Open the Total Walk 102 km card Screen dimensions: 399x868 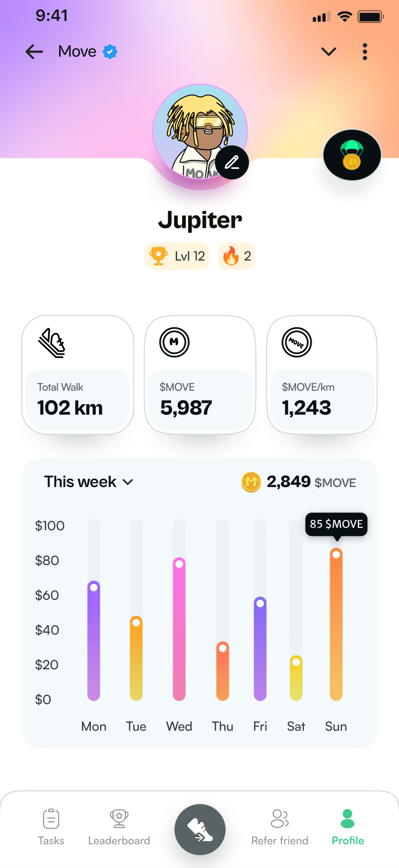[77, 374]
